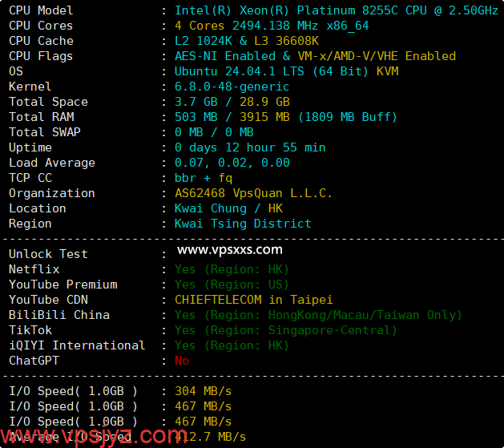Click the first I/O speed '304 MB/s'
Image resolution: width=504 pixels, height=448 pixels.
[x=204, y=391]
